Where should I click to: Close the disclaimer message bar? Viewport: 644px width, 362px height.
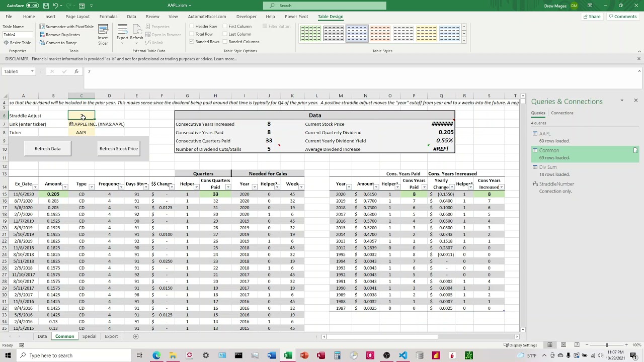coord(638,59)
